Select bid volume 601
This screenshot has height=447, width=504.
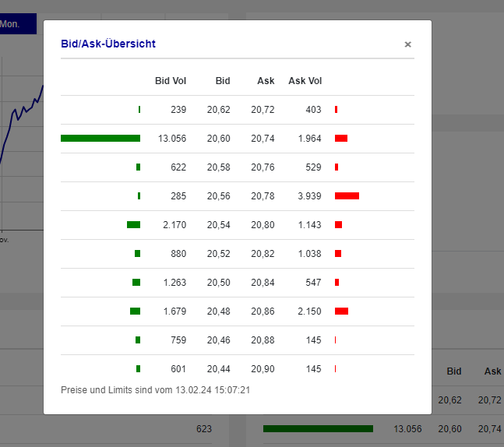coord(178,368)
